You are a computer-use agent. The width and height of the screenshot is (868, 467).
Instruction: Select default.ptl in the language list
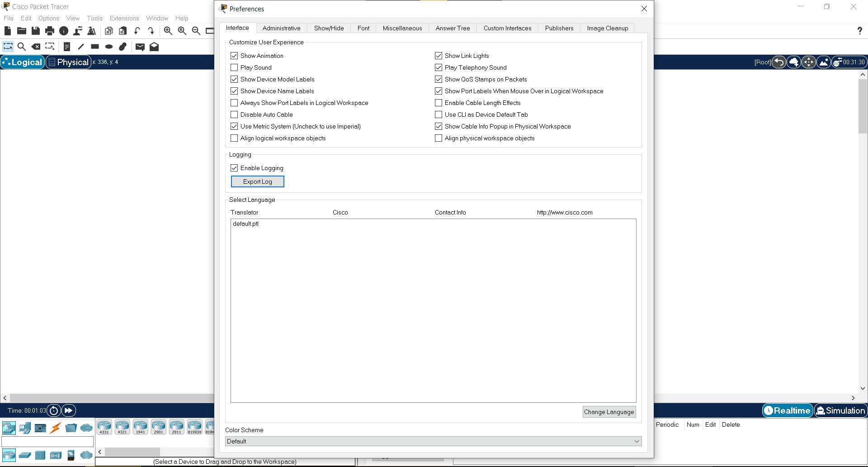pyautogui.click(x=246, y=224)
